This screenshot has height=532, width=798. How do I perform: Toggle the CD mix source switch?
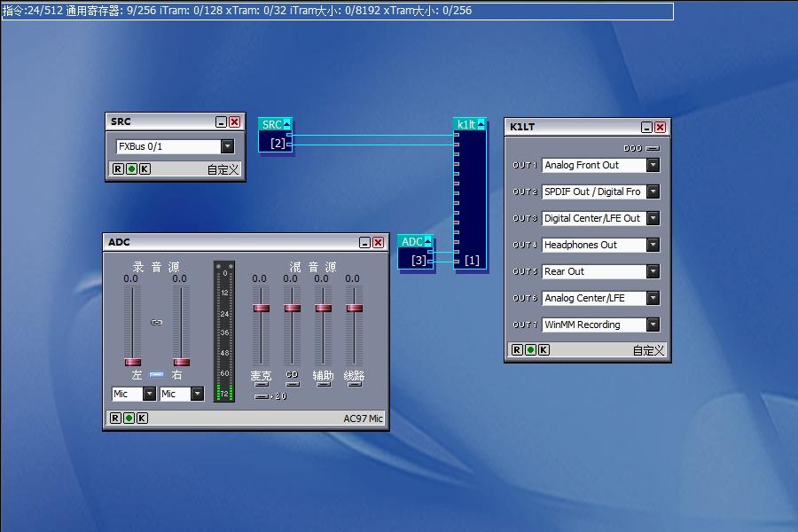[x=292, y=385]
